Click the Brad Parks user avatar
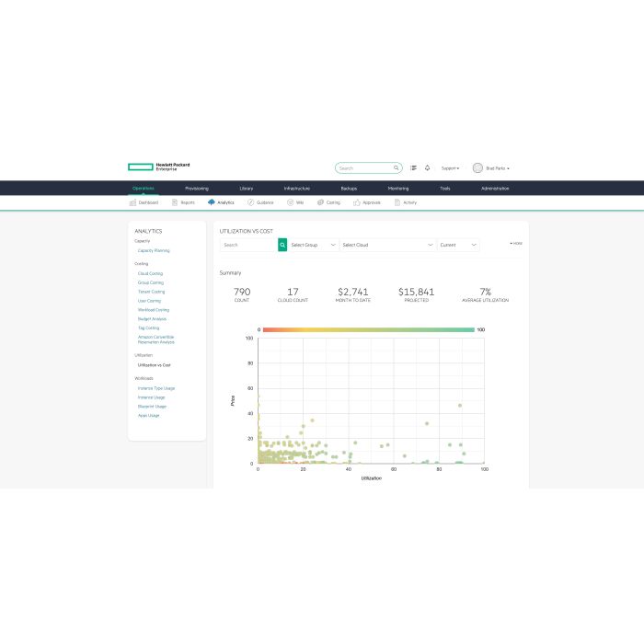This screenshot has height=644, width=644. (x=477, y=168)
